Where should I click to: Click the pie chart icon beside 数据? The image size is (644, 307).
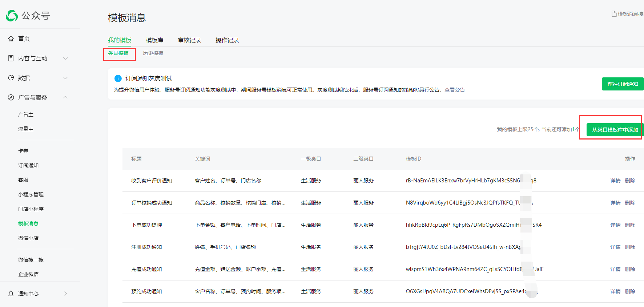pyautogui.click(x=11, y=78)
